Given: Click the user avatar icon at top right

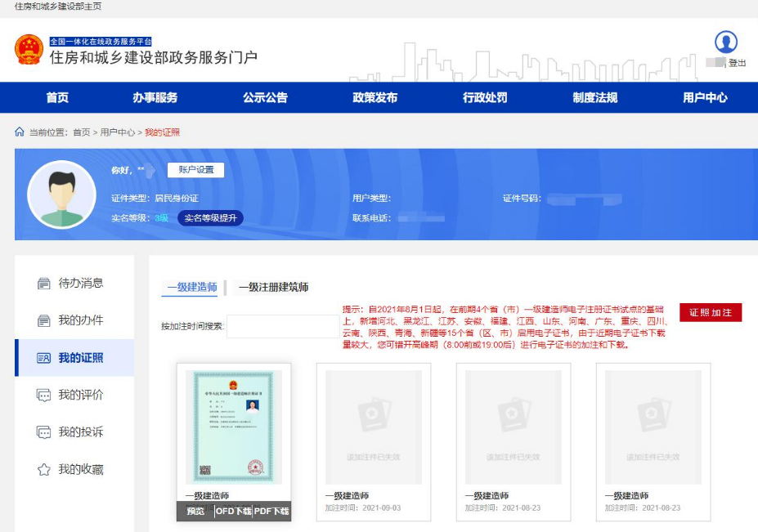Looking at the screenshot, I should pos(725,42).
